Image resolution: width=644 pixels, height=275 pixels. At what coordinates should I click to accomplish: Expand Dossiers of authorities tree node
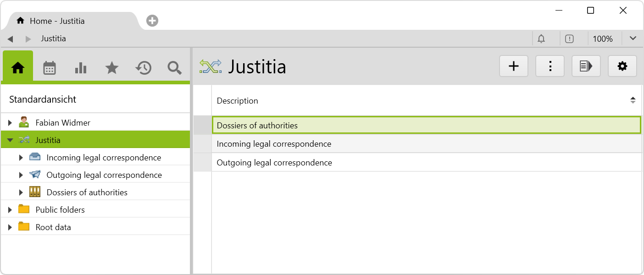(21, 192)
